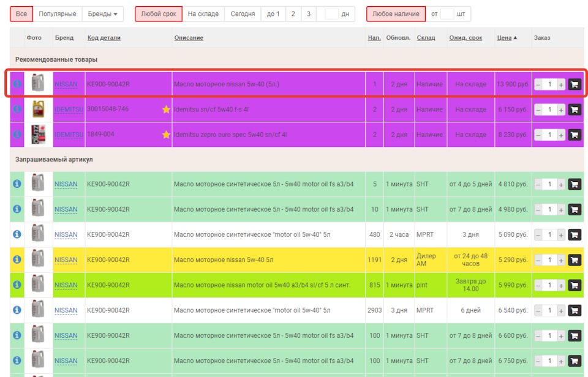This screenshot has height=377, width=588.
Task: Open IDEMITSU brand link for 1849-004
Action: click(69, 135)
